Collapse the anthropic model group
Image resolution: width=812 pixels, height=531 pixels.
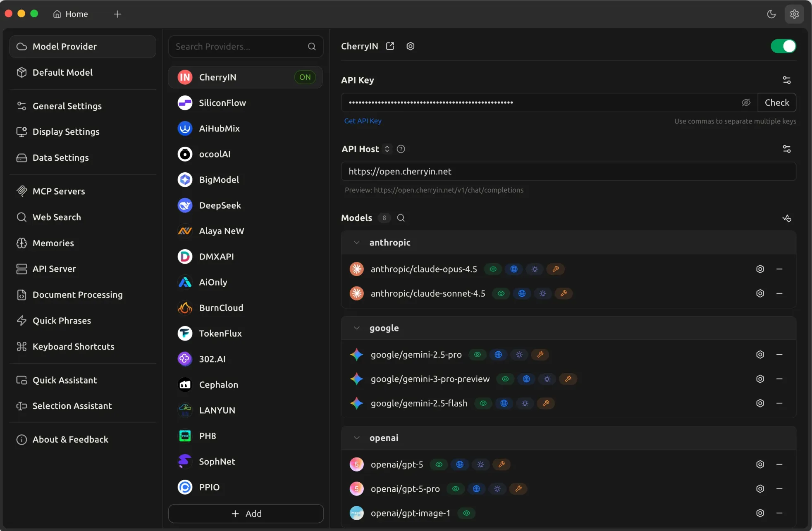pos(356,243)
